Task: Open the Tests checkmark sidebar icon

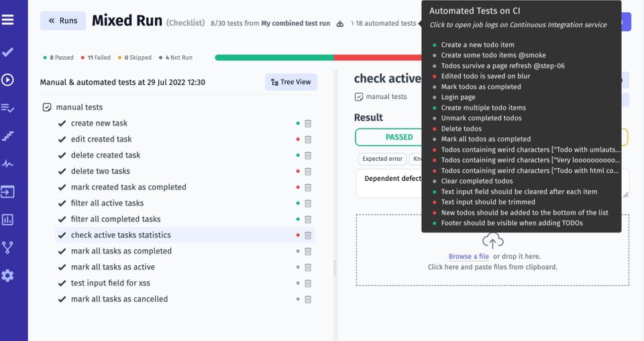Action: (x=7, y=52)
